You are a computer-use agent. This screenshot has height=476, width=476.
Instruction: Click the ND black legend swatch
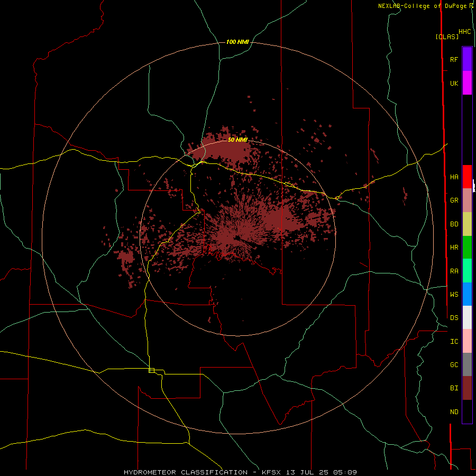(467, 411)
